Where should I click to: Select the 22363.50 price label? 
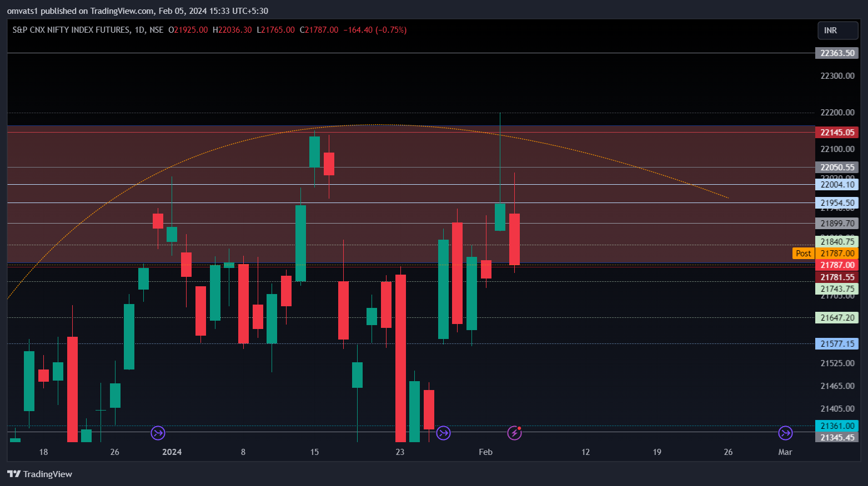pos(837,53)
